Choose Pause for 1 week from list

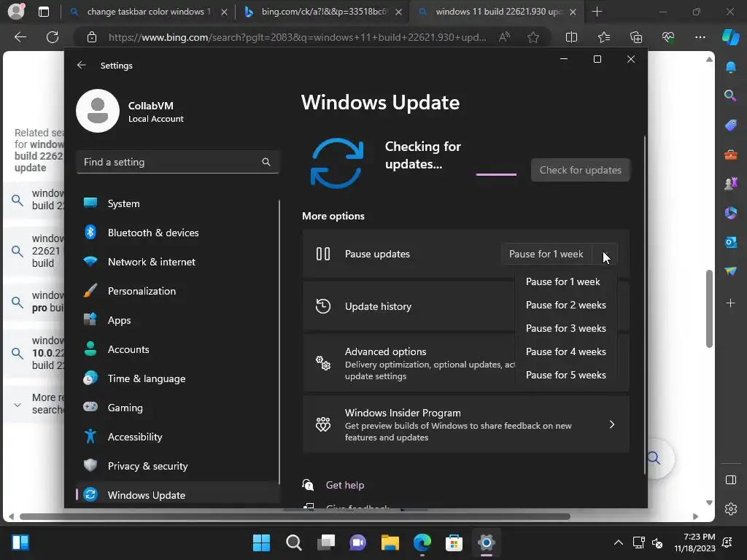(x=566, y=281)
